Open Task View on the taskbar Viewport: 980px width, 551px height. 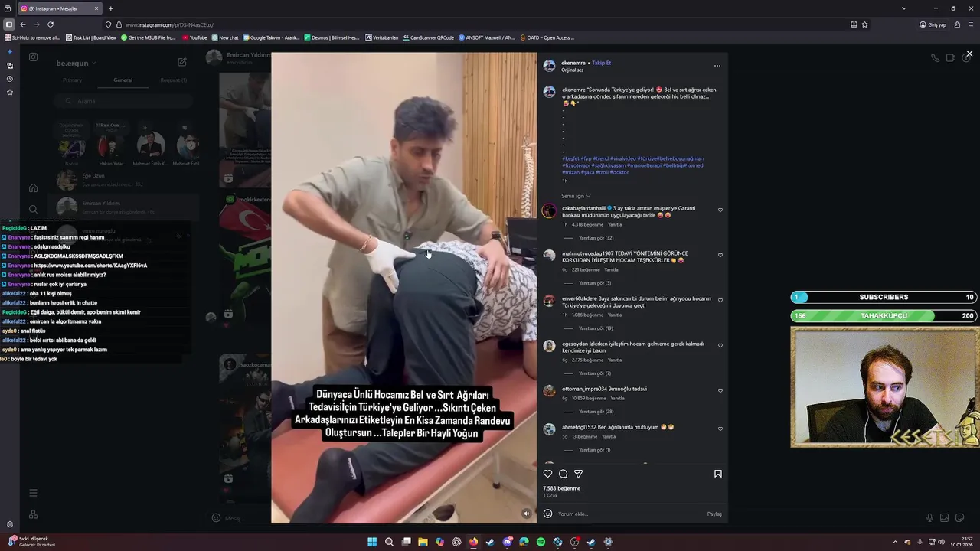(x=406, y=542)
